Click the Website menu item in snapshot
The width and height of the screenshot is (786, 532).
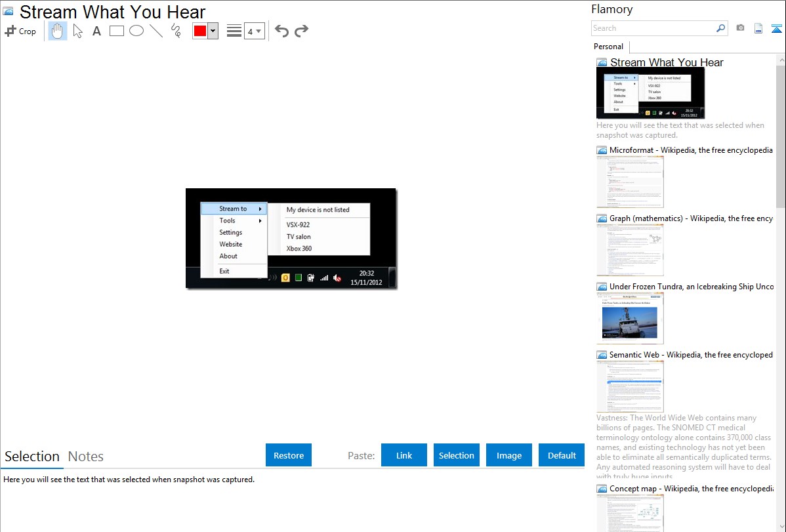(234, 244)
